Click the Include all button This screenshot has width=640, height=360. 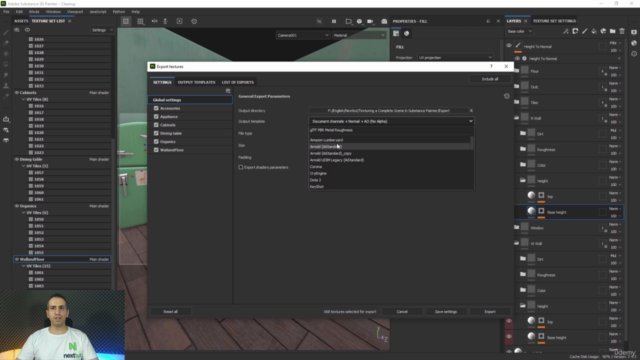pyautogui.click(x=490, y=79)
